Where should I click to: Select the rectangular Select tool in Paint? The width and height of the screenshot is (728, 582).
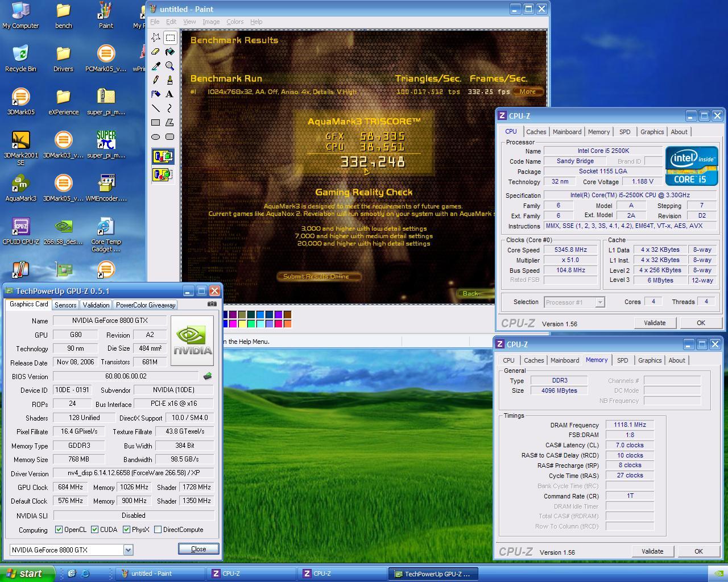coord(169,38)
